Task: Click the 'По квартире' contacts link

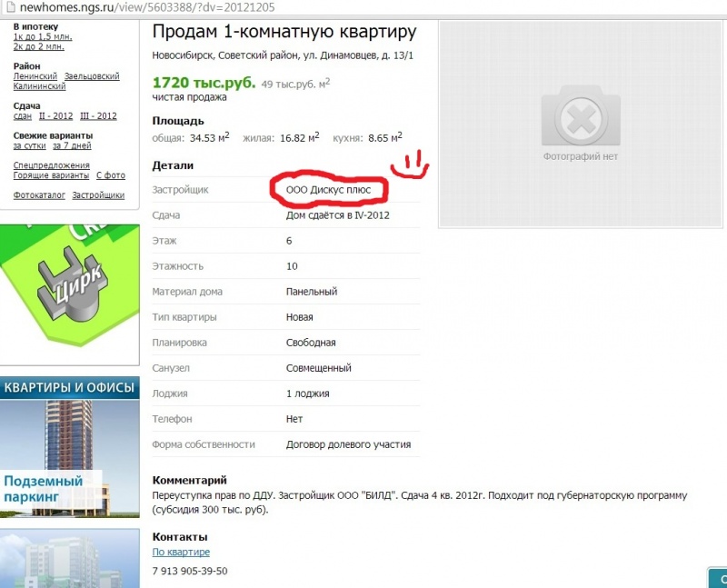Action: (x=181, y=552)
